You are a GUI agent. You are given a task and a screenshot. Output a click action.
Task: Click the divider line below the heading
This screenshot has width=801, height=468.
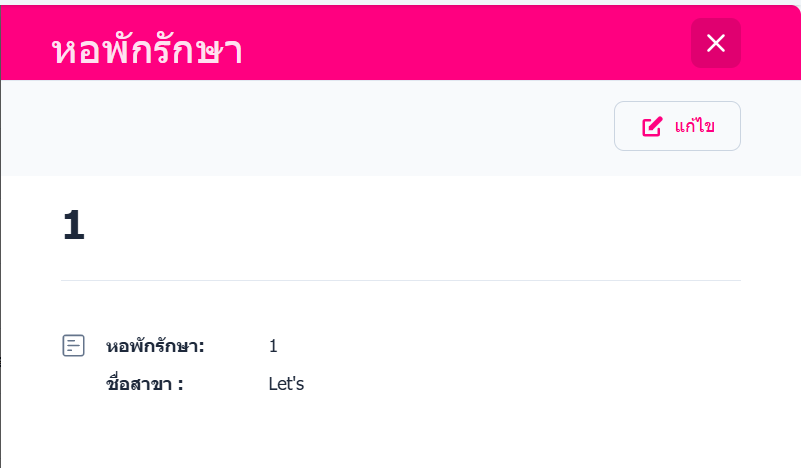tap(400, 280)
